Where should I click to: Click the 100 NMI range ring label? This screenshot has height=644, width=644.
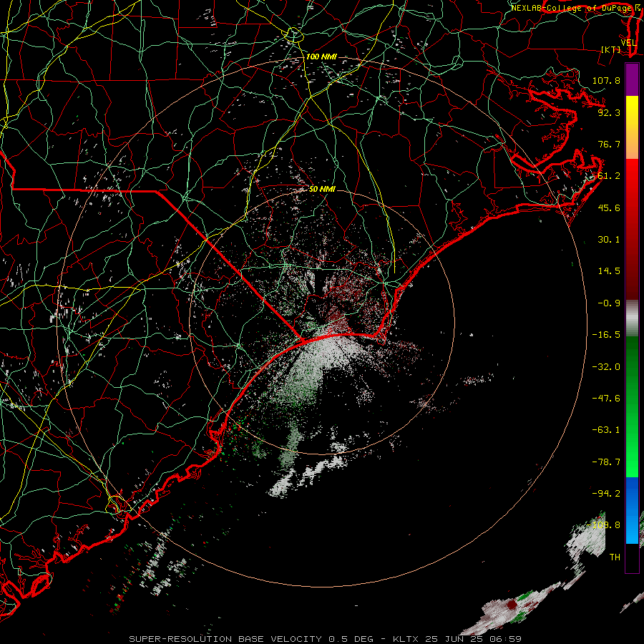click(321, 57)
